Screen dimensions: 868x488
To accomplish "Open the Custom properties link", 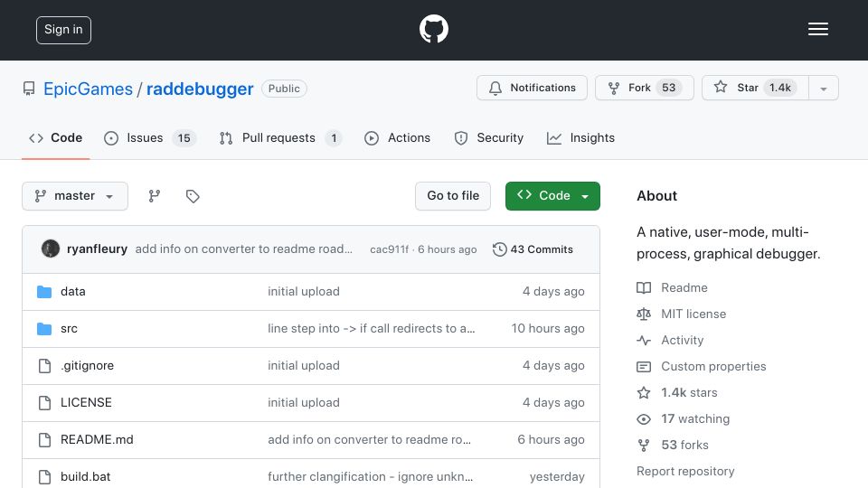I will pos(713,366).
